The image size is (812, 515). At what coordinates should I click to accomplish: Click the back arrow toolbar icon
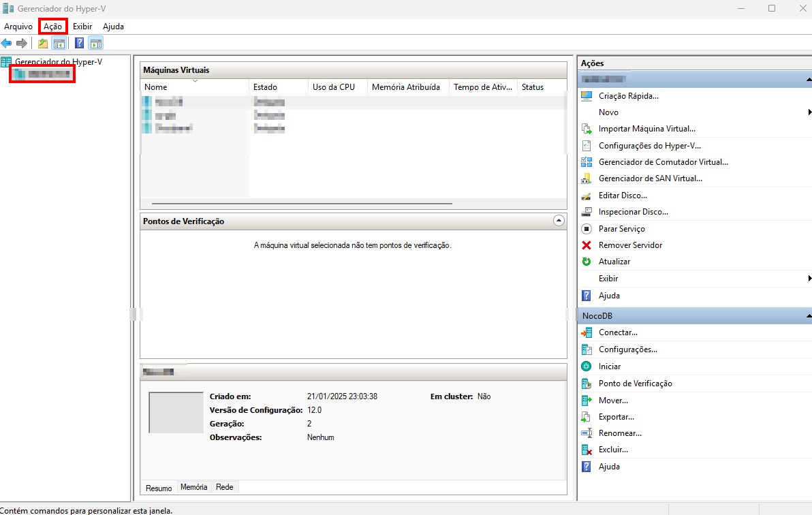coord(7,44)
